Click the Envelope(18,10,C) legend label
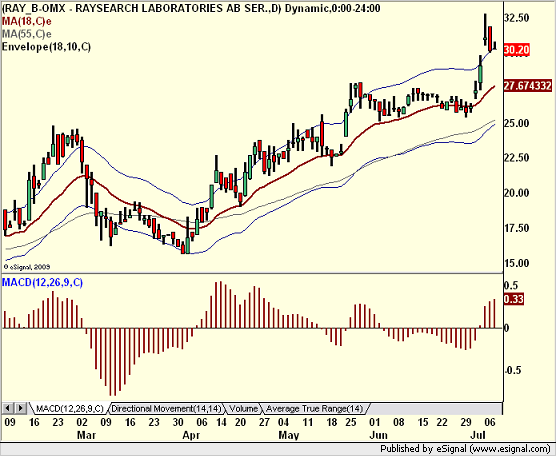Screen dimensions: 556x456 tap(46, 46)
